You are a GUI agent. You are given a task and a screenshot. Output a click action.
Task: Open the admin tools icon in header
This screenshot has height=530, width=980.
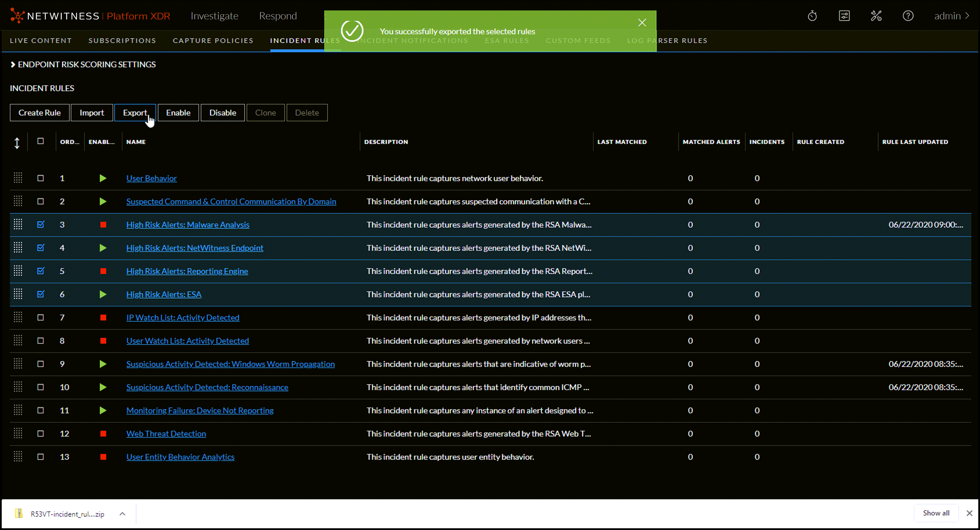876,16
